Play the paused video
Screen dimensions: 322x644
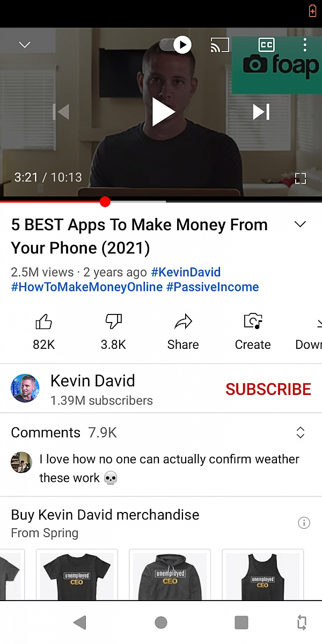(163, 112)
